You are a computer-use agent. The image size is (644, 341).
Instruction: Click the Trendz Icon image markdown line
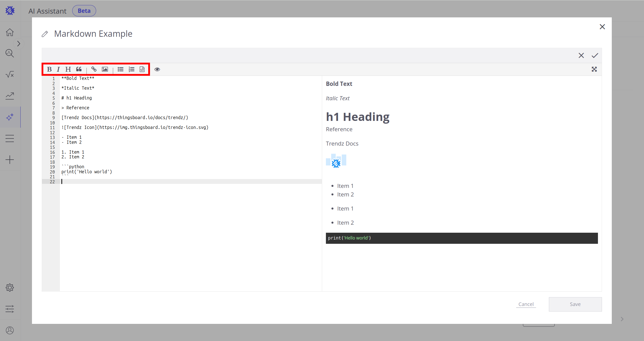click(135, 127)
